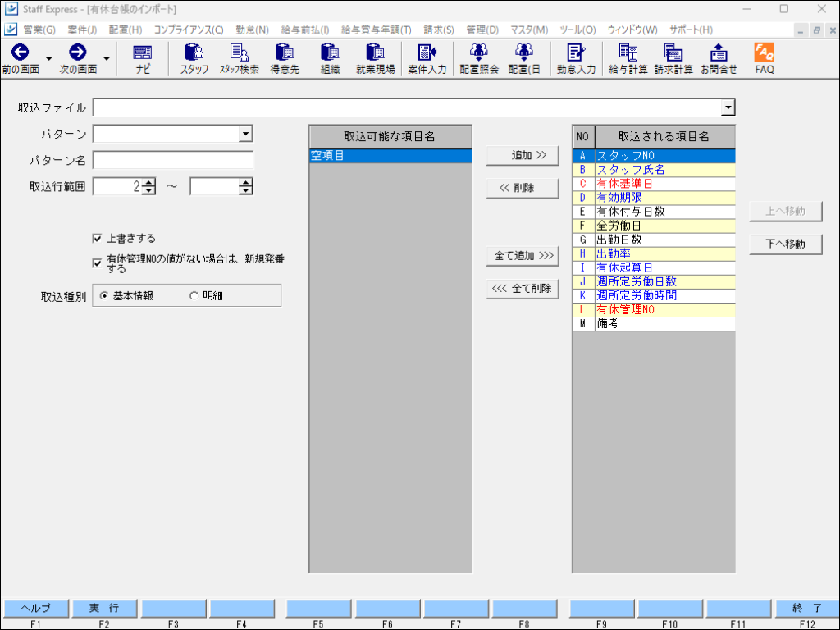
Task: Open the 就業現場 workplace icon
Action: point(375,52)
